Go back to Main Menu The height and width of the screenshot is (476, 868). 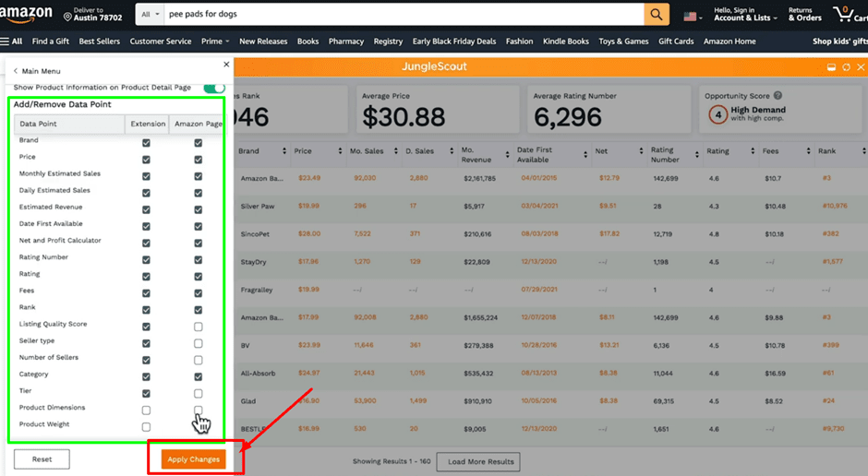point(37,71)
